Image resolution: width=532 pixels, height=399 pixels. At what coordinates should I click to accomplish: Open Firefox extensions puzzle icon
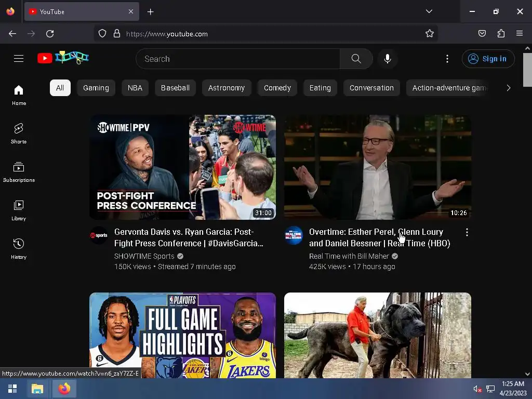501,33
